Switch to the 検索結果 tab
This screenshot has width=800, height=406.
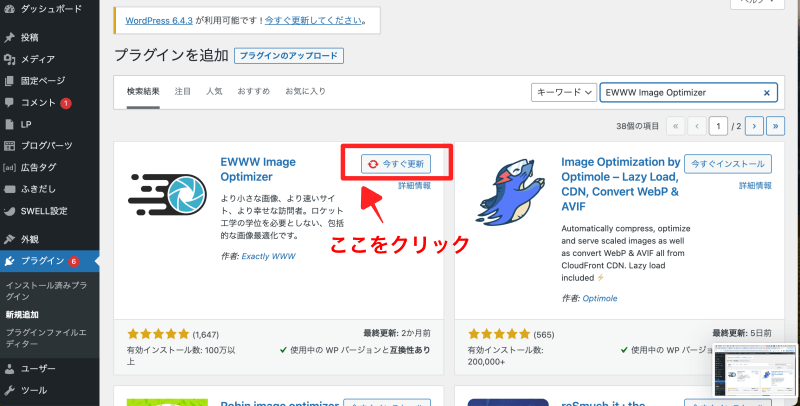143,91
